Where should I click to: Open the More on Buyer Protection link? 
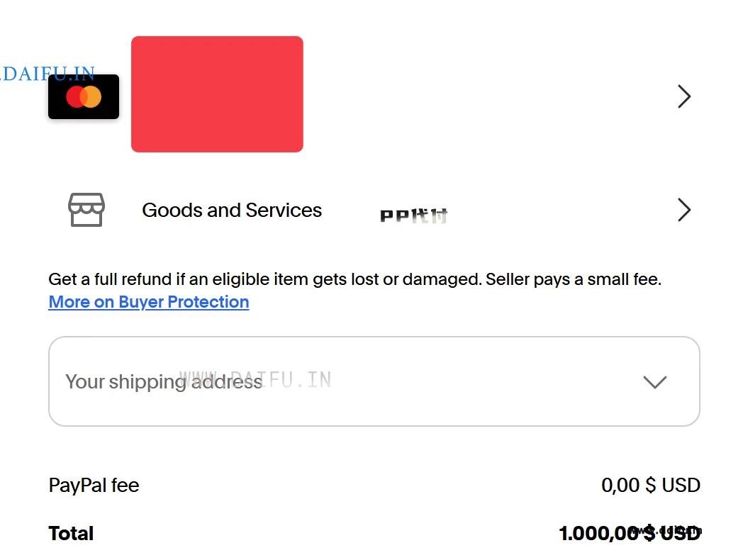(x=149, y=302)
